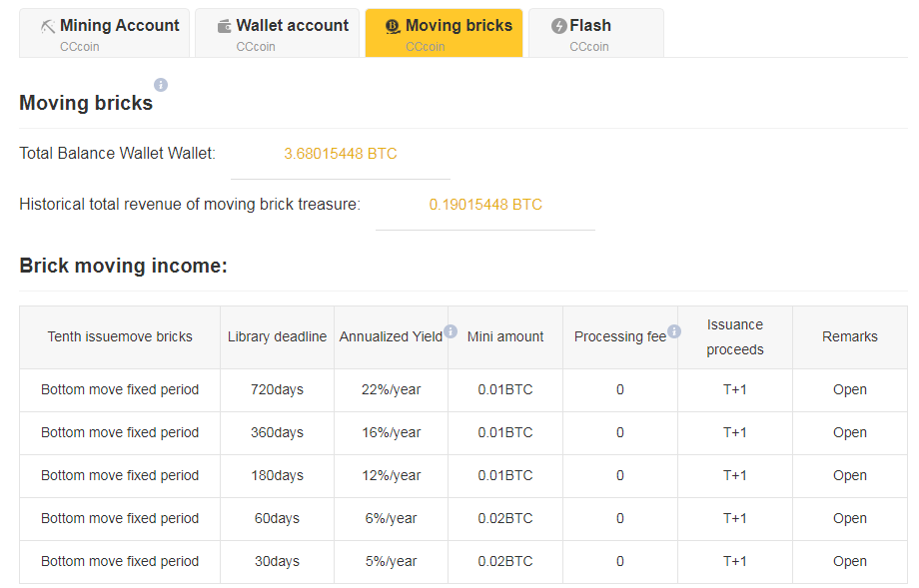The height and width of the screenshot is (588, 919).
Task: Select the 22%/year yield cell
Action: pos(391,390)
